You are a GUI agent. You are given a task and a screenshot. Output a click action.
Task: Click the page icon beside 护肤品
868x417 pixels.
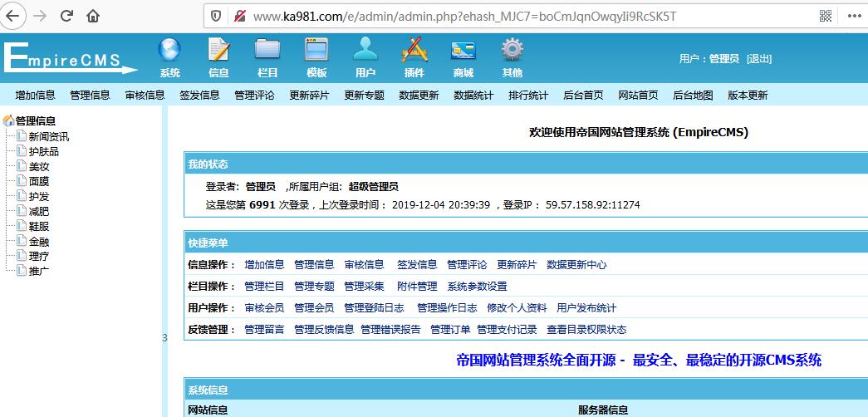pos(22,150)
